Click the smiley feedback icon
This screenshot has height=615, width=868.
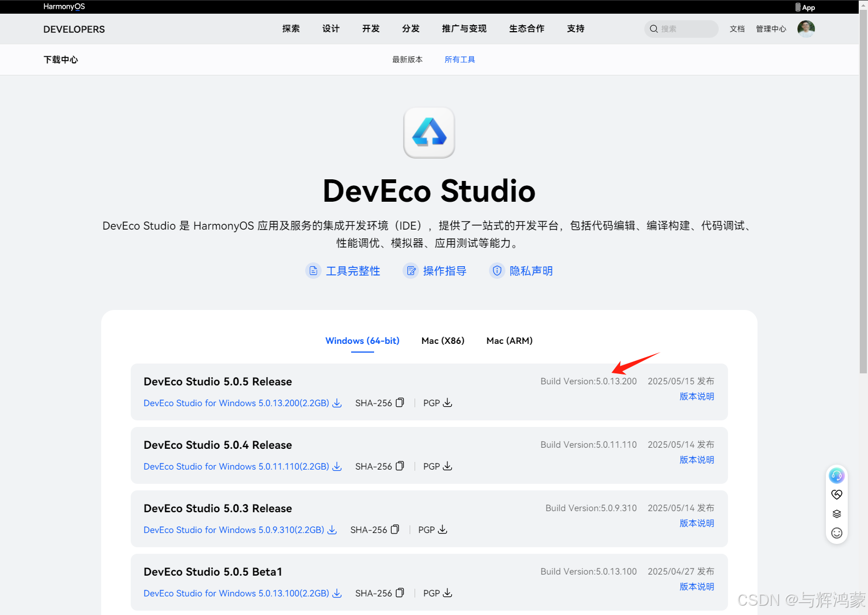coord(837,533)
